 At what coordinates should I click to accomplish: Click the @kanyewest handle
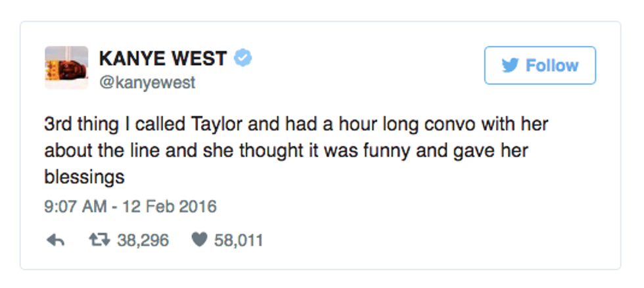click(x=147, y=84)
